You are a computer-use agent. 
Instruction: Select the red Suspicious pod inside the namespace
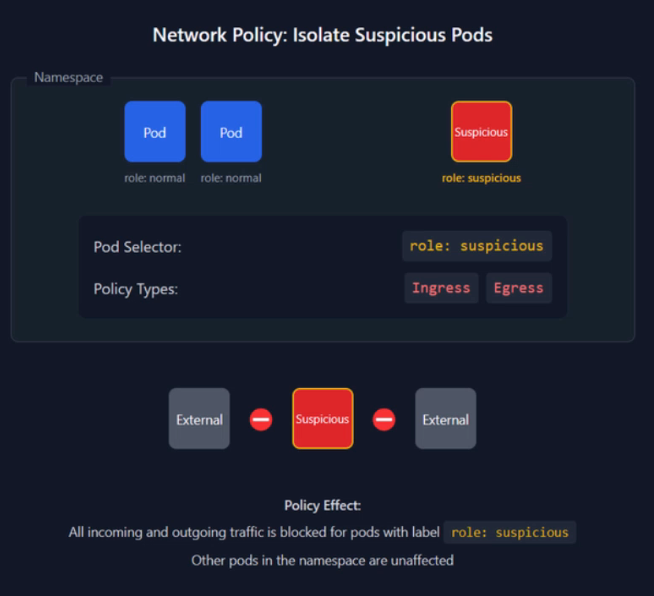481,132
